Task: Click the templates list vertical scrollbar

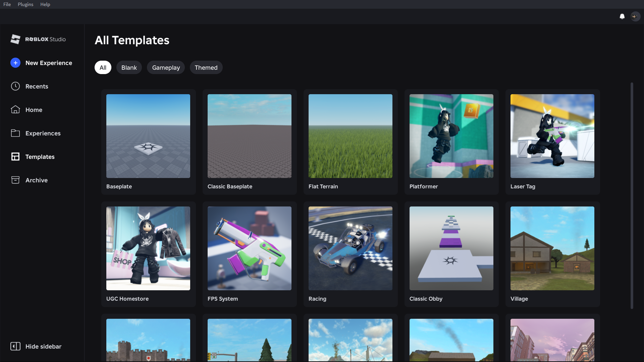Action: pos(632,196)
